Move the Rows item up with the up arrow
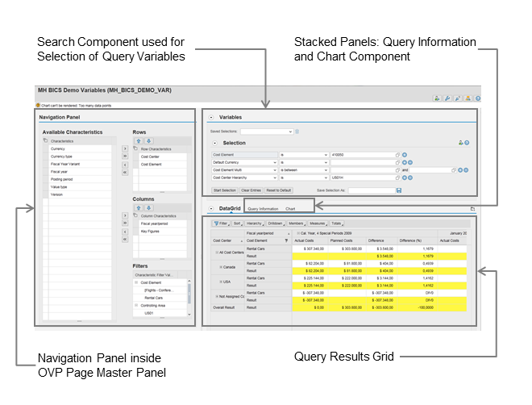532x405 pixels. coord(139,141)
